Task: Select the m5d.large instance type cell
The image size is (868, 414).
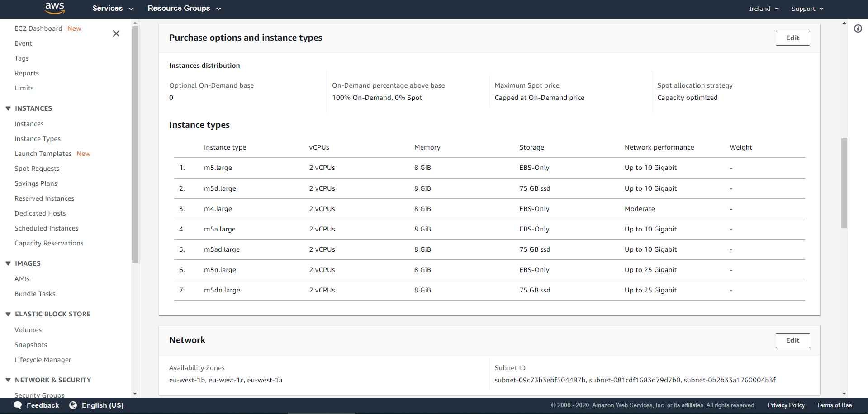Action: [x=220, y=188]
